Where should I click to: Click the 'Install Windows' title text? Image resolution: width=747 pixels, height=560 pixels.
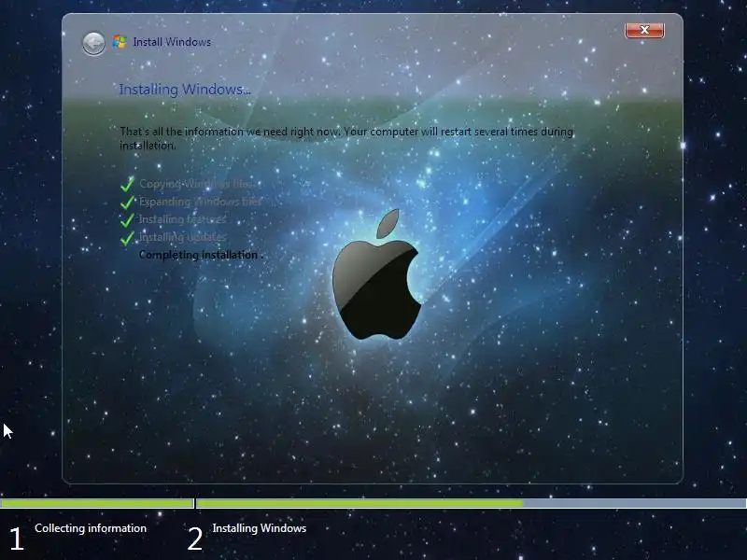click(x=172, y=42)
